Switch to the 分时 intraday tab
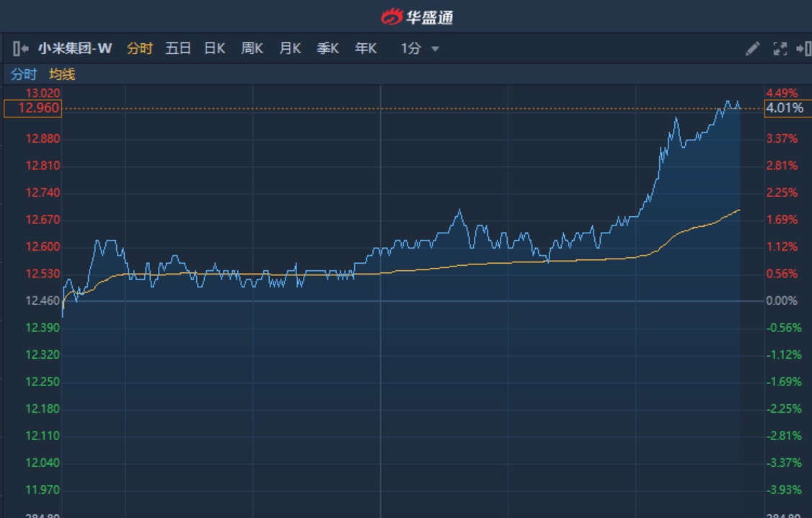Image resolution: width=812 pixels, height=518 pixels. [140, 49]
